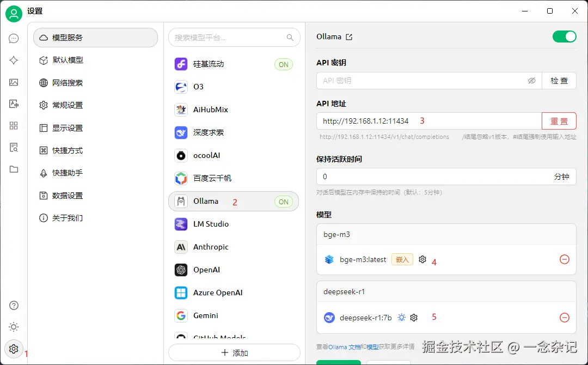Image resolution: width=588 pixels, height=365 pixels.
Task: Open settings gear for deepseek-r1:7b
Action: (414, 318)
